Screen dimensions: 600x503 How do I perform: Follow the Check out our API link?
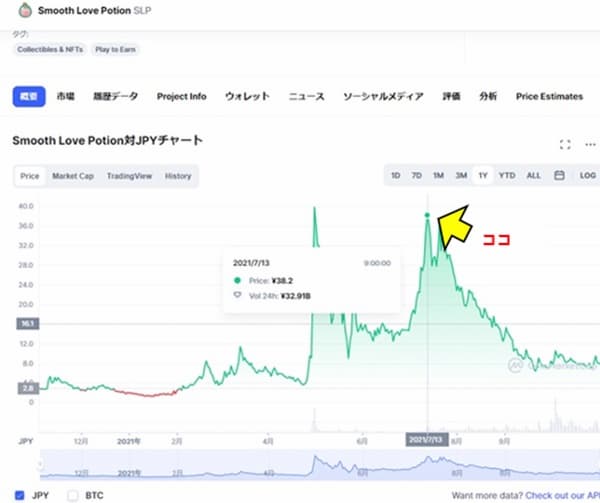pos(558,495)
